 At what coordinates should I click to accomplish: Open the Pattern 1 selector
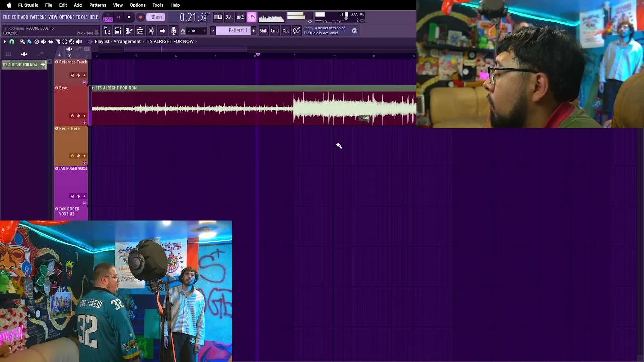point(233,31)
